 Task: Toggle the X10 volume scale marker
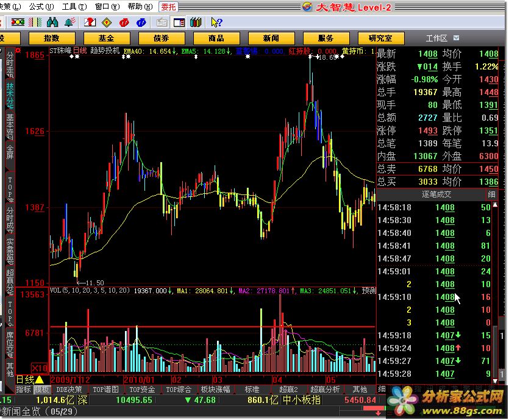coord(40,368)
